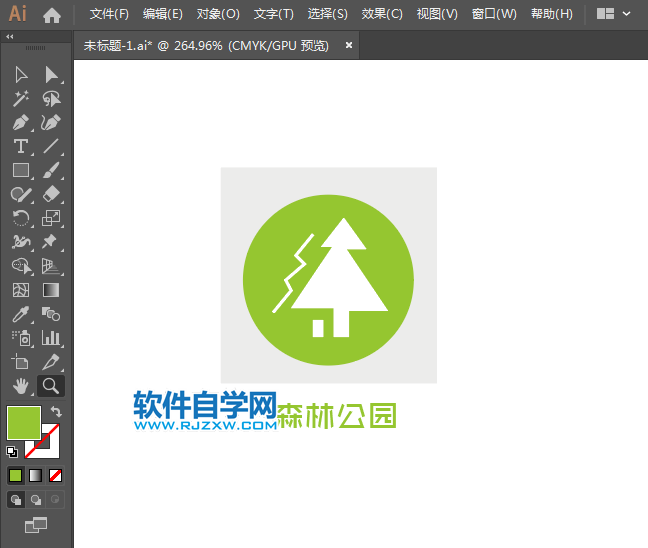
Task: Open the 编辑(E) menu
Action: [162, 14]
